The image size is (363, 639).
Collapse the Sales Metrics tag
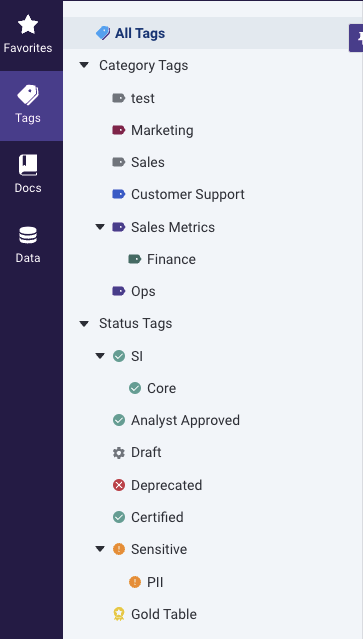pyautogui.click(x=100, y=227)
